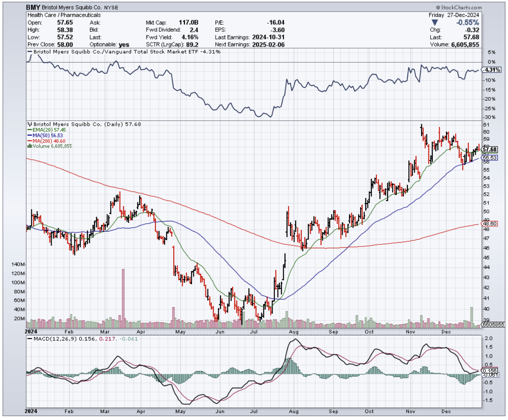This screenshot has width=508, height=420.
Task: Click the relative strength legend line marker
Action: click(x=29, y=52)
